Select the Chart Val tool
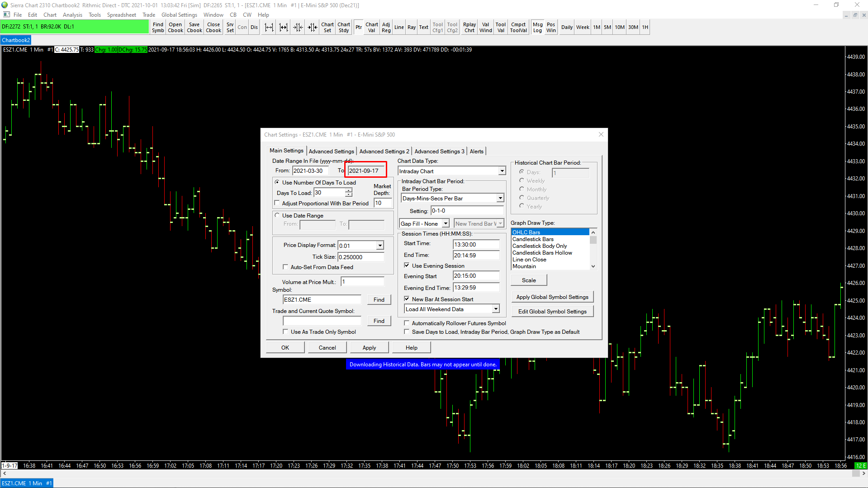The image size is (868, 488). 372,28
